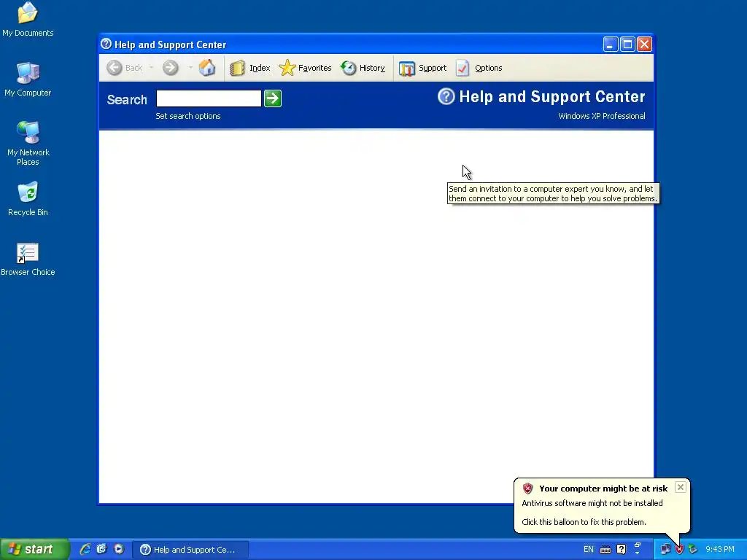Focus the Search text box
This screenshot has width=747, height=560.
pyautogui.click(x=209, y=98)
